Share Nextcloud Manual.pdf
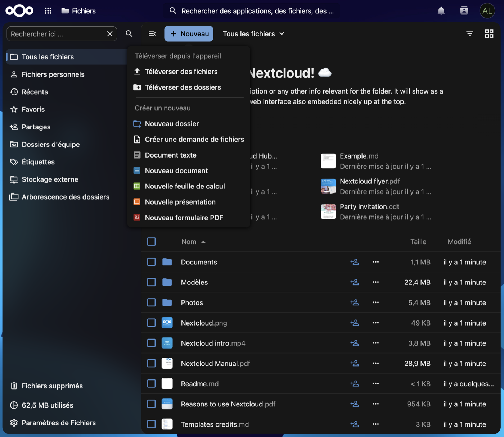Screen dimensions: 504x437 pos(355,364)
